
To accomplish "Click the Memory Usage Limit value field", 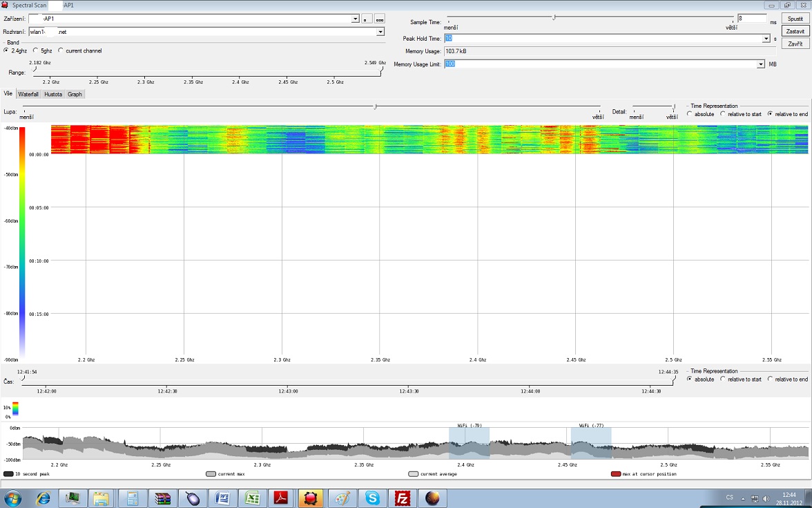I will [600, 64].
